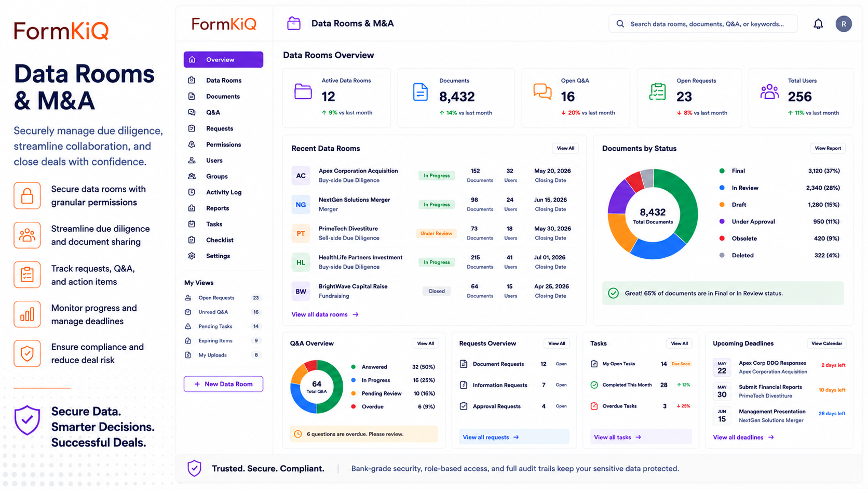Image resolution: width=868 pixels, height=489 pixels.
Task: Click View All in Tasks panel
Action: [679, 343]
